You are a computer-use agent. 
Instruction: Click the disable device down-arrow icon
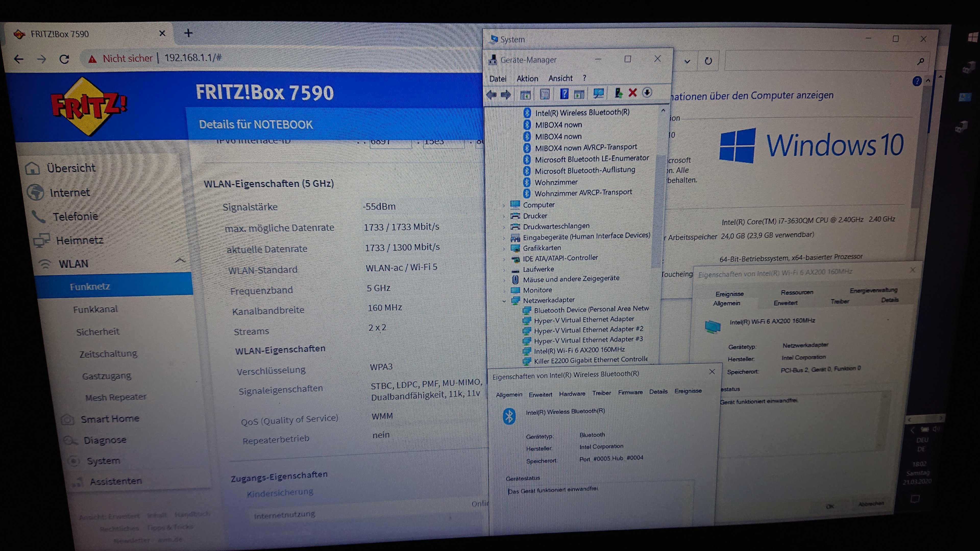coord(647,92)
